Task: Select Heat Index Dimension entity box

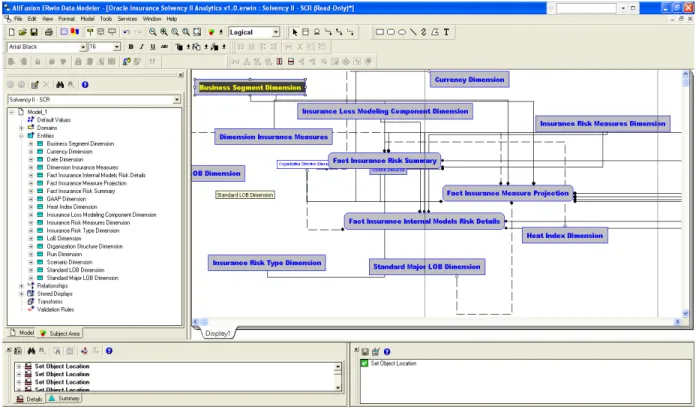Action: (565, 235)
